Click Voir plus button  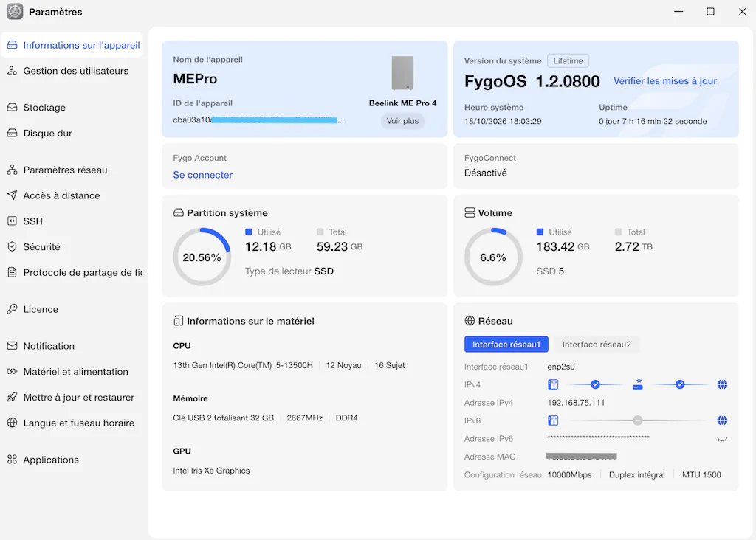point(402,121)
